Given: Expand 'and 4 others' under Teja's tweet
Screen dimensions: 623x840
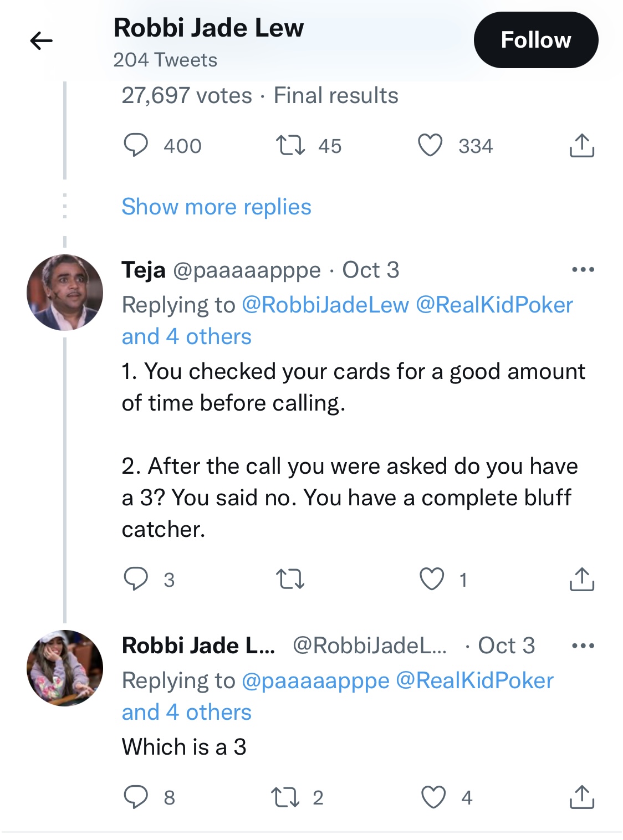Looking at the screenshot, I should [187, 336].
